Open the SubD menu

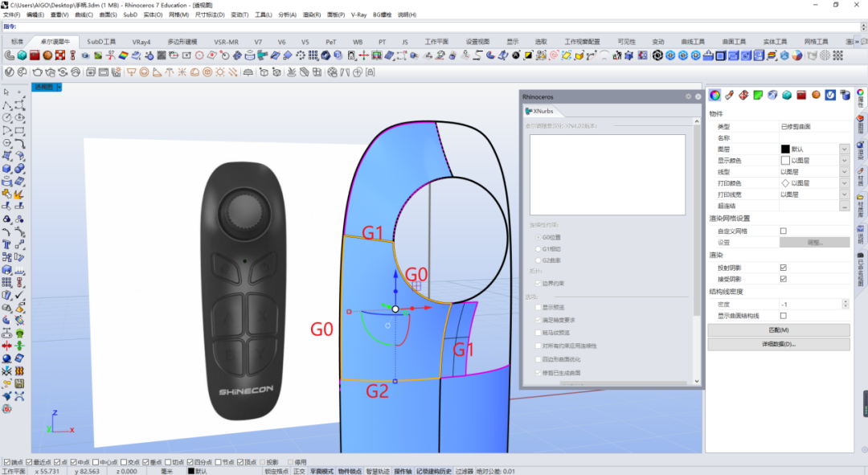[x=130, y=15]
